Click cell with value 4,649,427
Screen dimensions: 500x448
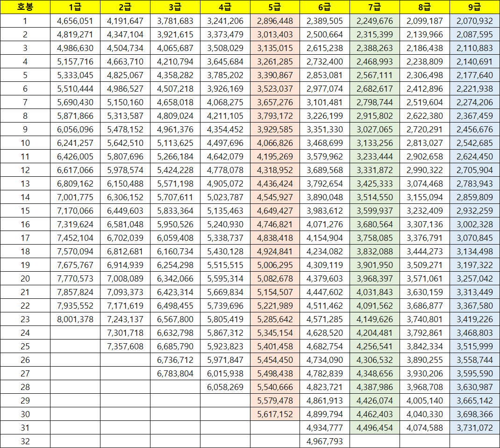[275, 210]
